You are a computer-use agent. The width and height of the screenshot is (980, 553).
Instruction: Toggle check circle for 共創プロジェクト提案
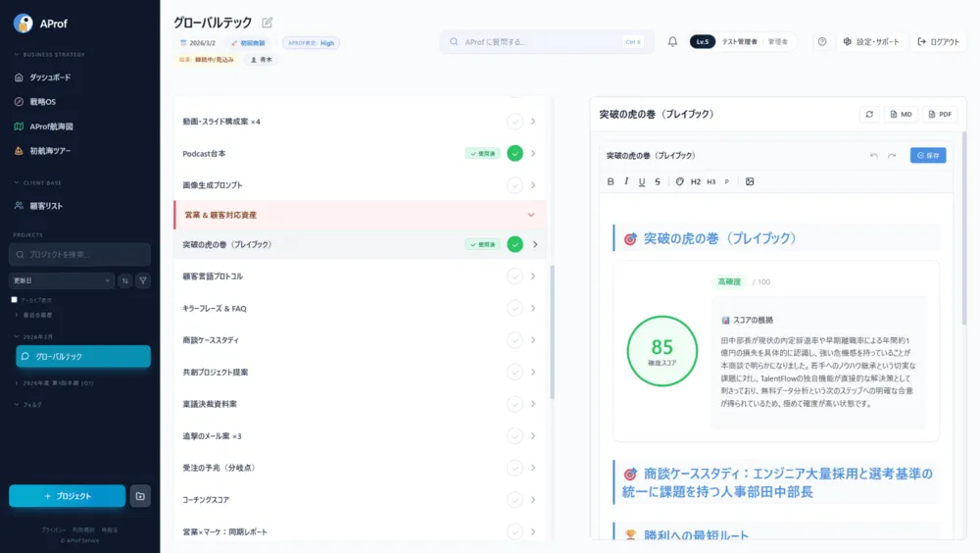(x=514, y=373)
